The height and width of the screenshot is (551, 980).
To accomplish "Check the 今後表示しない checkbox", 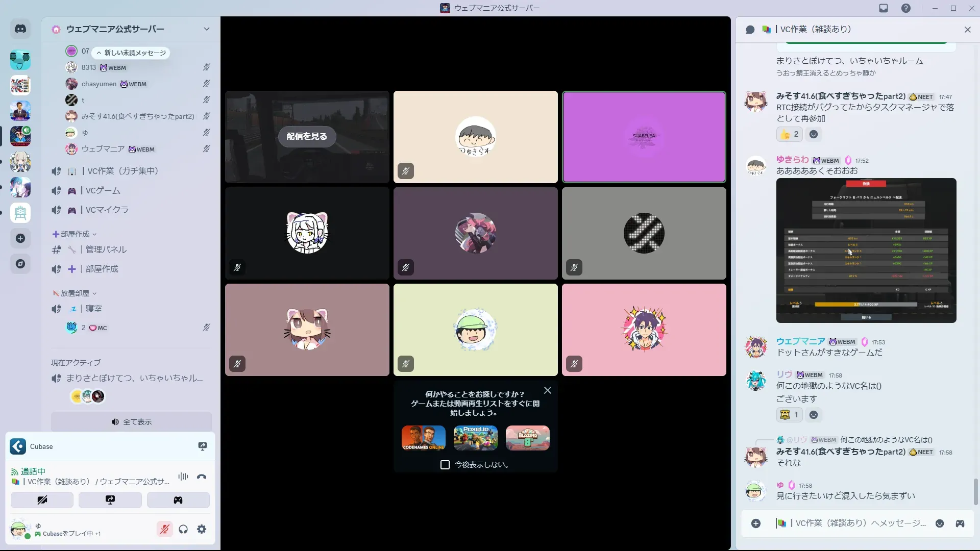I will (445, 465).
